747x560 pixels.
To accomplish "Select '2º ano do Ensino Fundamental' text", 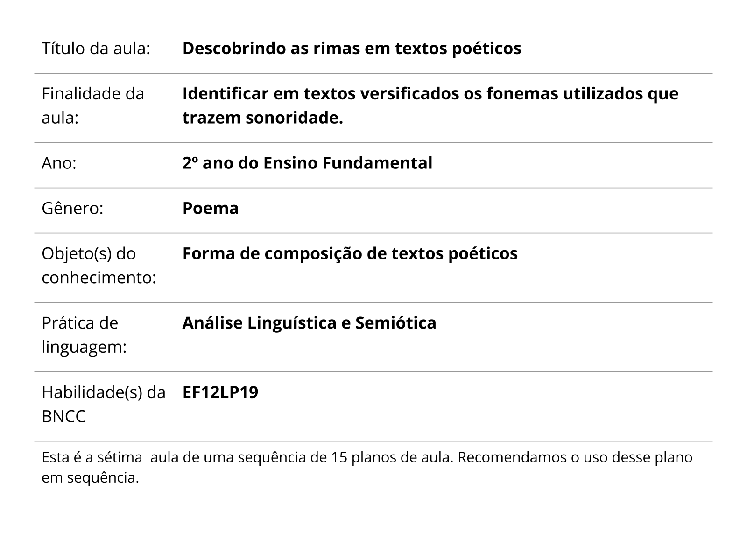I will click(x=307, y=163).
